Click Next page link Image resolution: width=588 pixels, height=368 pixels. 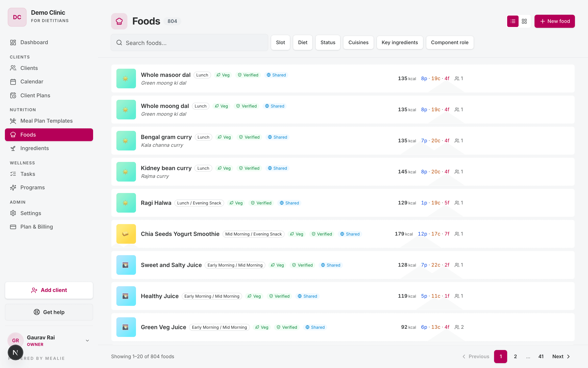pyautogui.click(x=561, y=356)
